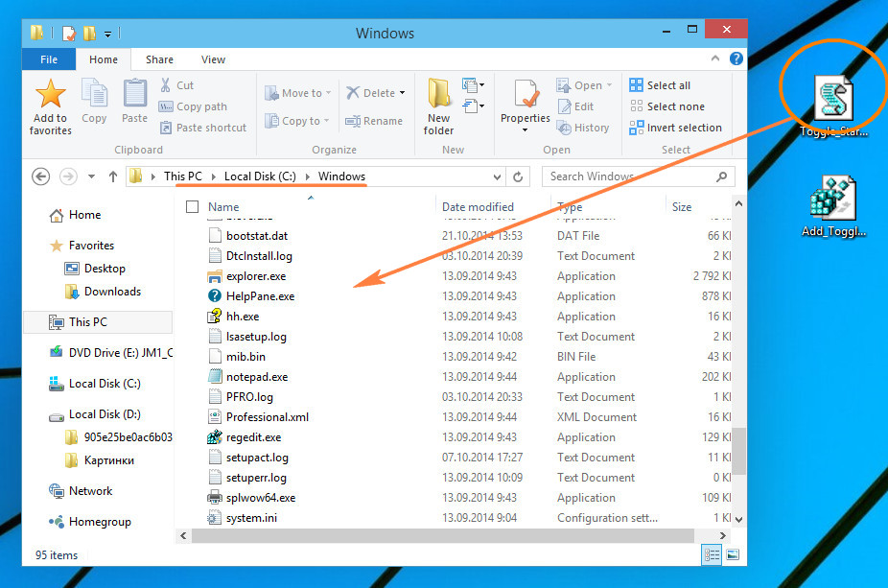
Task: Sort by the Size column header
Action: coord(682,207)
